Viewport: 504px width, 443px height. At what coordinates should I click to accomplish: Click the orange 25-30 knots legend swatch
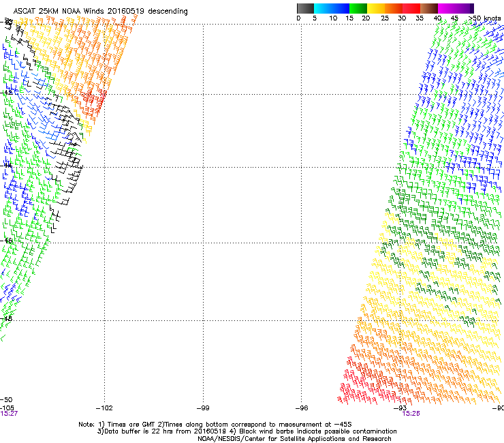[394, 8]
